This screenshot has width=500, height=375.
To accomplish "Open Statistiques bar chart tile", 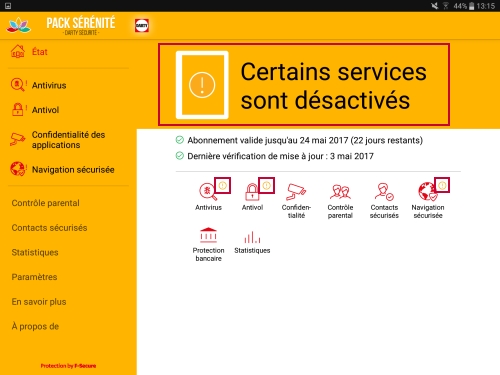I will 252,242.
